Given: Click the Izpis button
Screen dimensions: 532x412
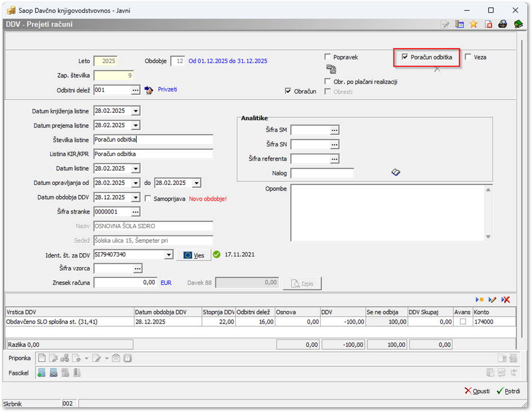Looking at the screenshot, I should tap(302, 283).
